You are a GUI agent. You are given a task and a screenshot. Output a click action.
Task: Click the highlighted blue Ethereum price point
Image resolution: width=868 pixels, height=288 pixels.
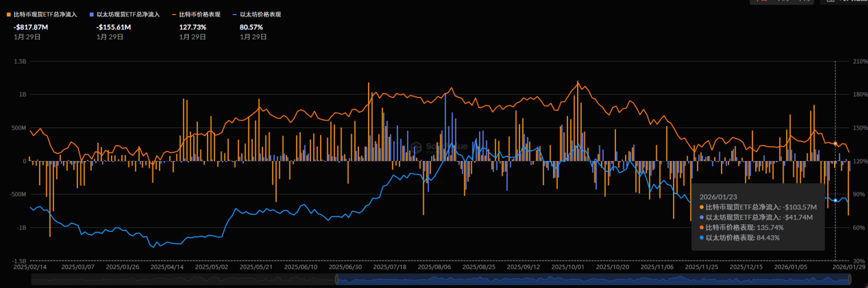pyautogui.click(x=835, y=200)
